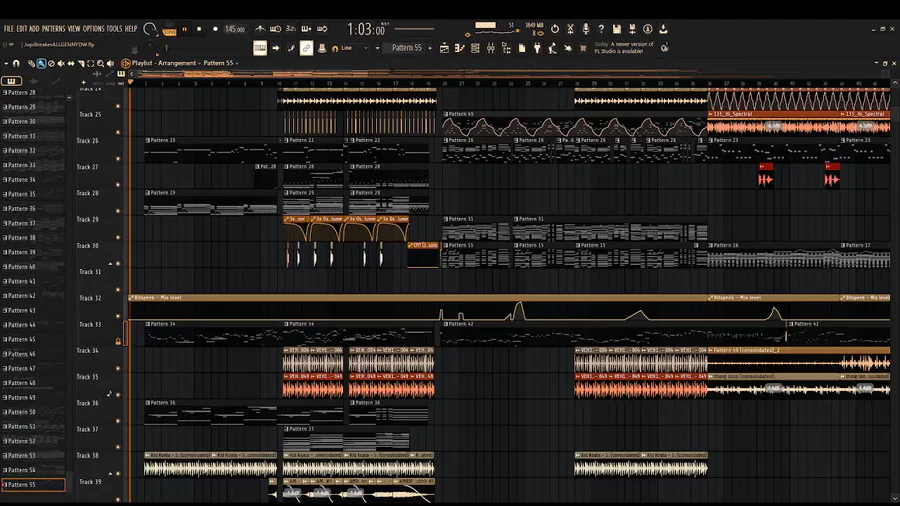Toggle mute light on Track 26
The height and width of the screenshot is (506, 900).
click(118, 159)
